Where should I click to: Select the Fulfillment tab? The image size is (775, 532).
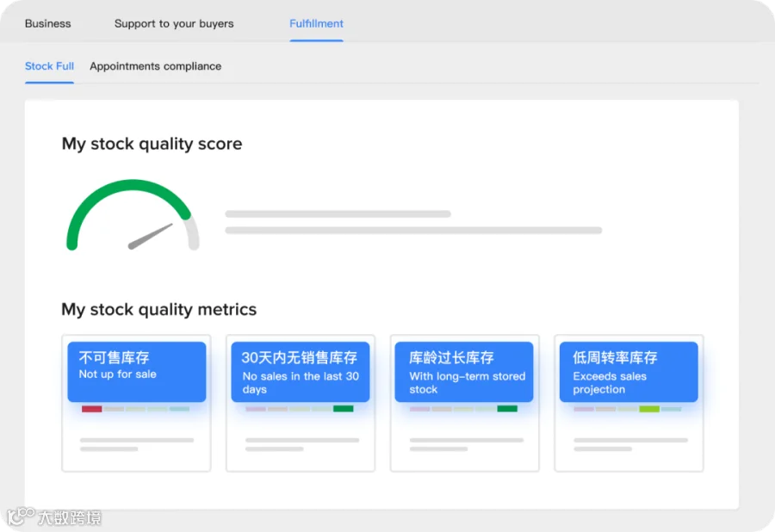[316, 24]
